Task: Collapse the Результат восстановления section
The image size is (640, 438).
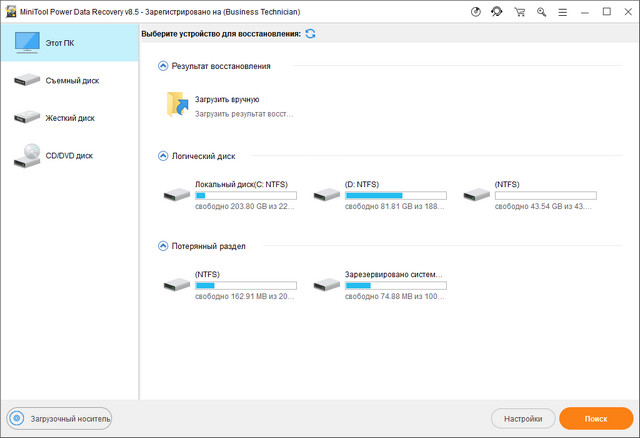Action: tap(164, 66)
